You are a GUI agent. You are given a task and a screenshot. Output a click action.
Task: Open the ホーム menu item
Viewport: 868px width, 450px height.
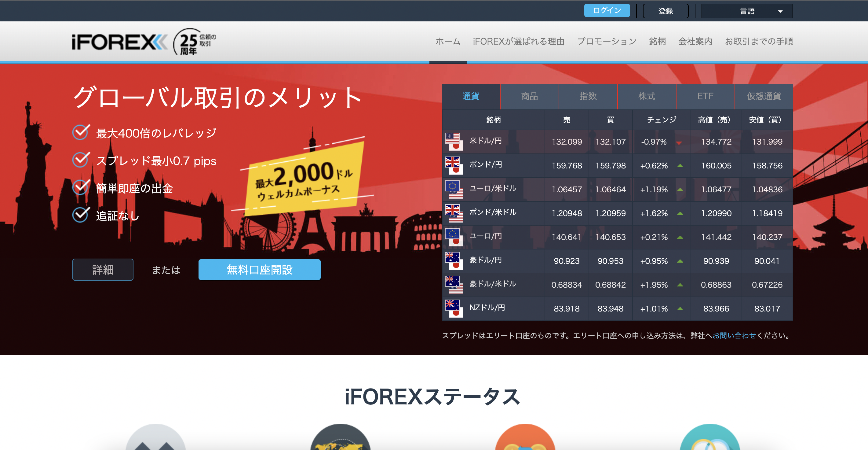click(x=448, y=42)
